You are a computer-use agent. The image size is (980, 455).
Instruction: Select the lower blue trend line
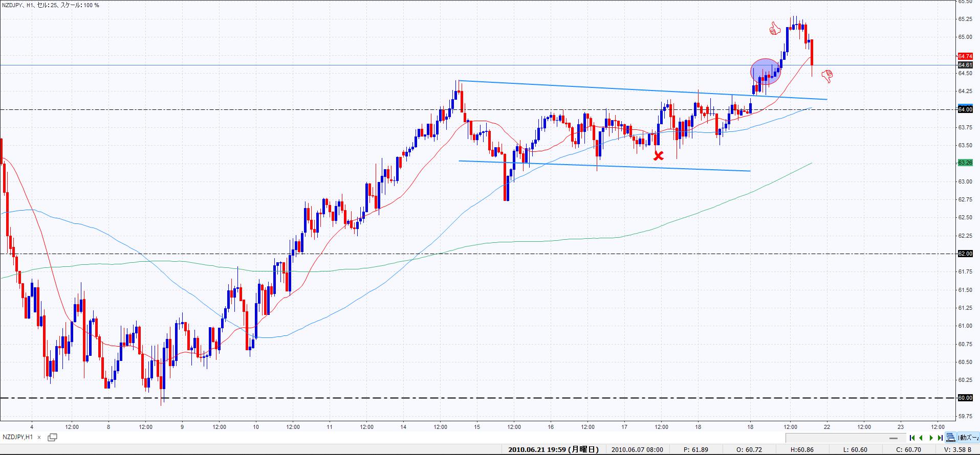604,166
